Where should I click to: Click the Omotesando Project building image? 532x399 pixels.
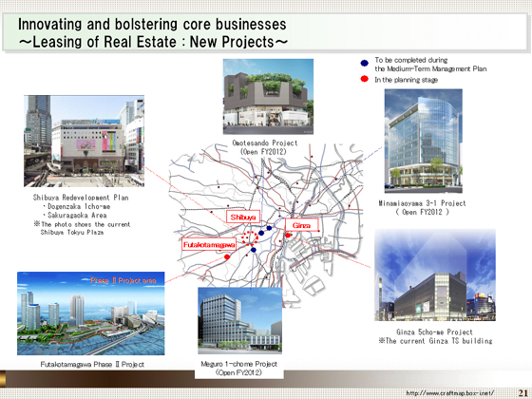click(x=268, y=97)
